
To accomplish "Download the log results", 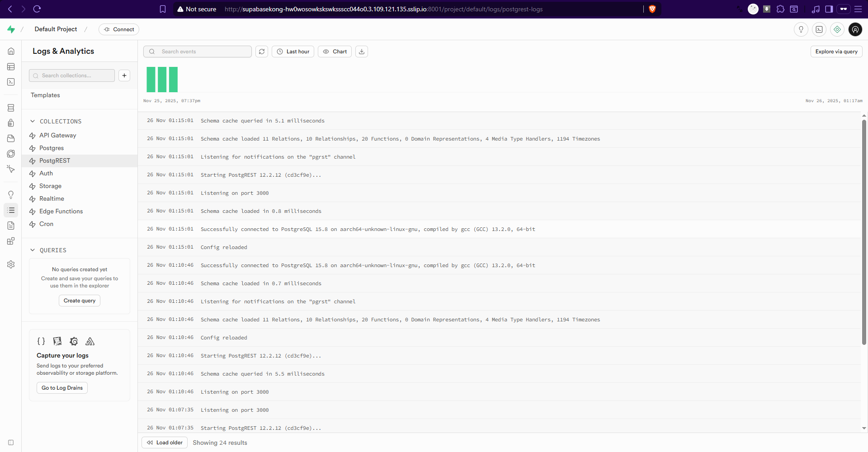I will (x=362, y=52).
